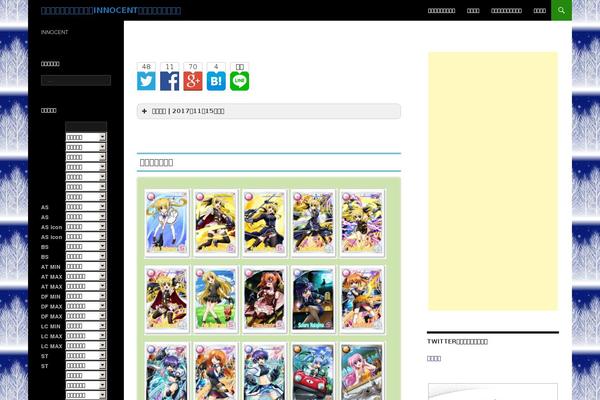The image size is (600, 400).
Task: Open the card showing a red car
Action: tap(313, 371)
